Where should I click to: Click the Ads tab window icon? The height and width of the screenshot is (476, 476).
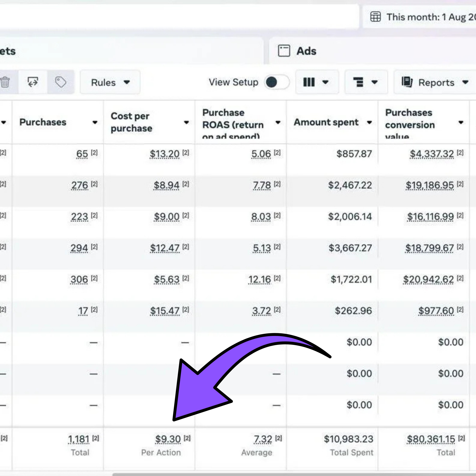click(284, 51)
